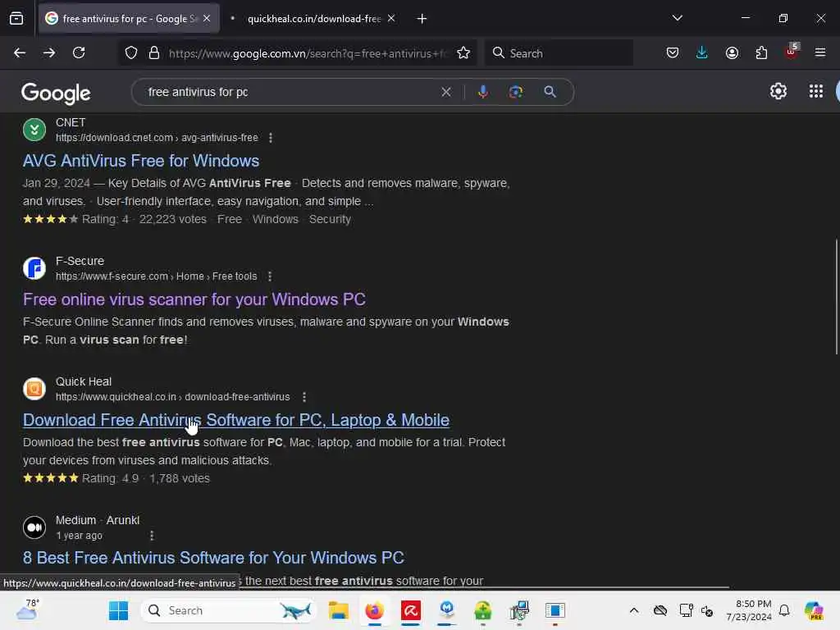This screenshot has height=630, width=840.
Task: Open Windows notifications bell
Action: [x=784, y=610]
